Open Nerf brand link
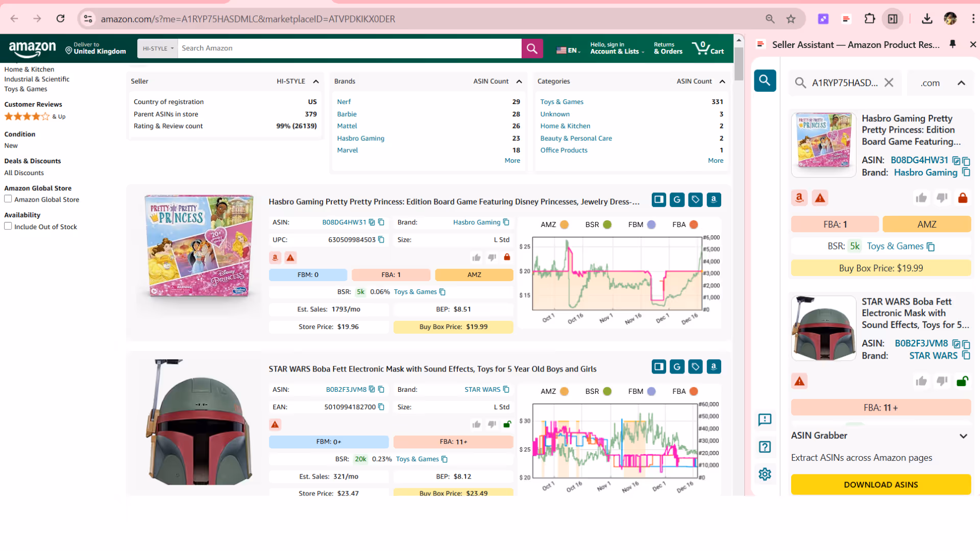Screen dimensions: 980x551 click(344, 102)
